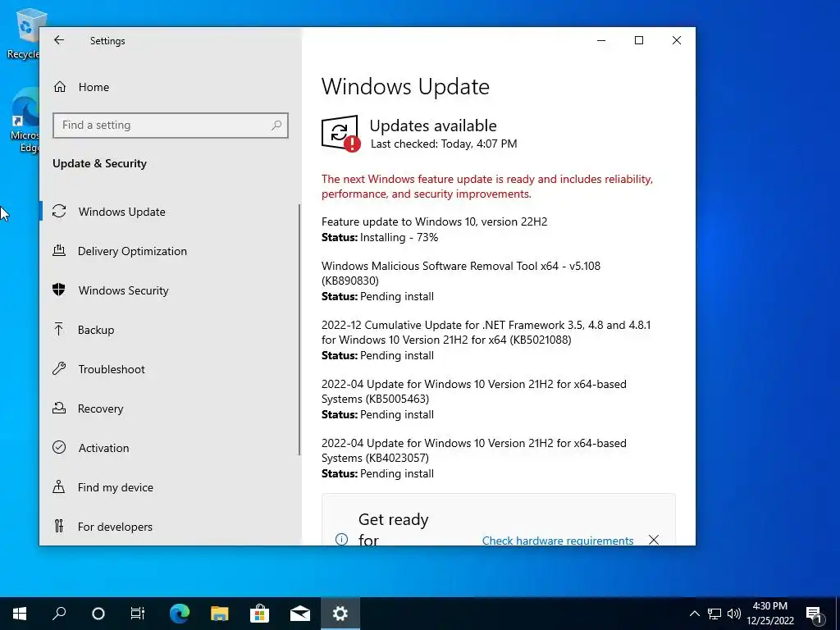Open Task View on the taskbar
Screen dimensions: 840x630
tap(138, 614)
